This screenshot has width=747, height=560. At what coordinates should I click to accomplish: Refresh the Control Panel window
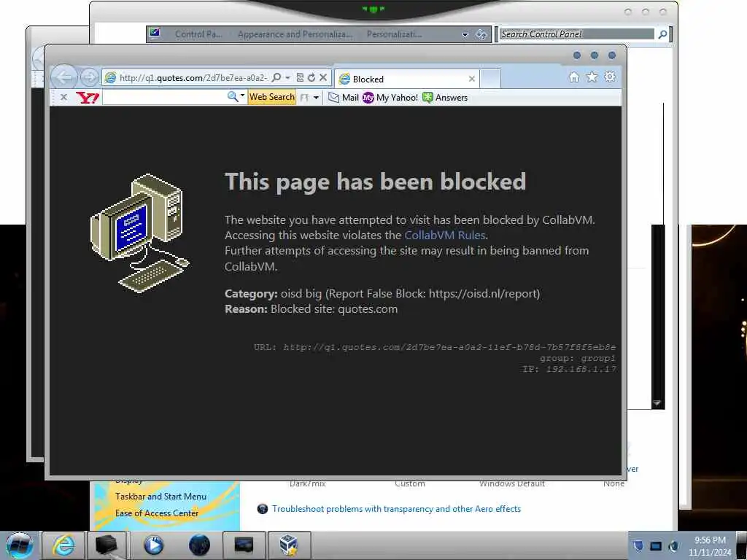[x=481, y=34]
